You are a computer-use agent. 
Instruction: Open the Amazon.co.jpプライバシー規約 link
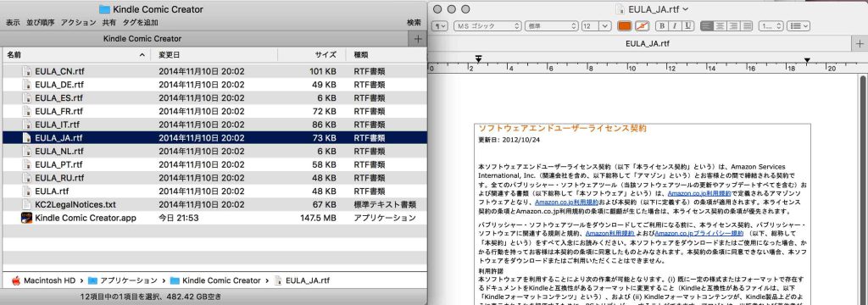click(699, 234)
